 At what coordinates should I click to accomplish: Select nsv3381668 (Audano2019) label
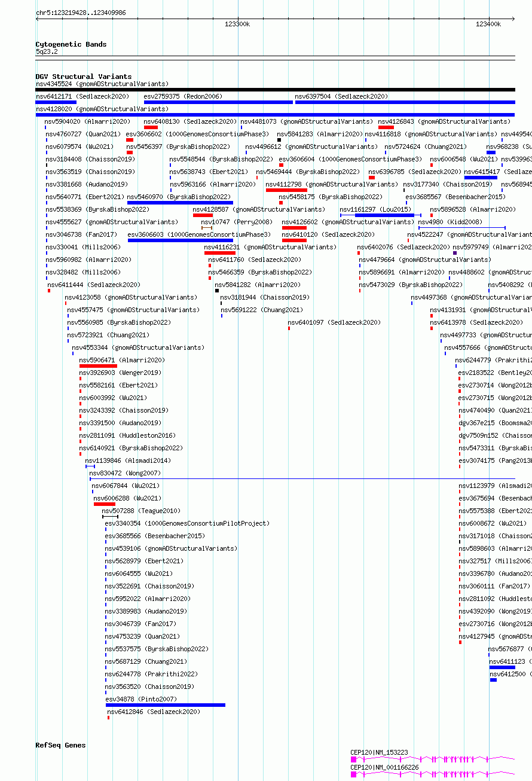tap(87, 184)
